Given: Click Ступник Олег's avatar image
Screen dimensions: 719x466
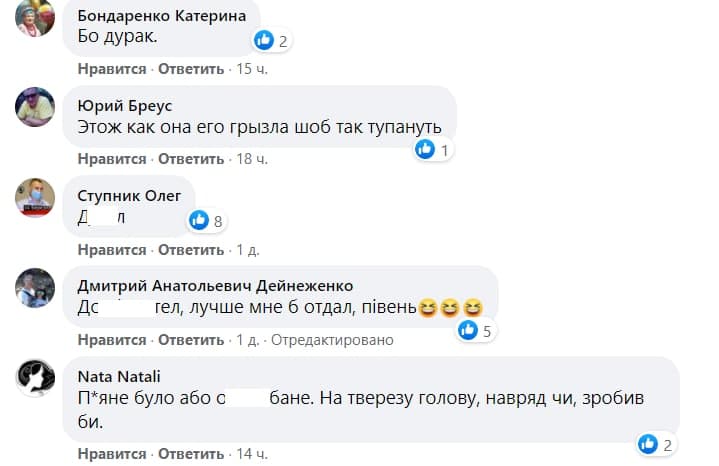Looking at the screenshot, I should tap(35, 196).
